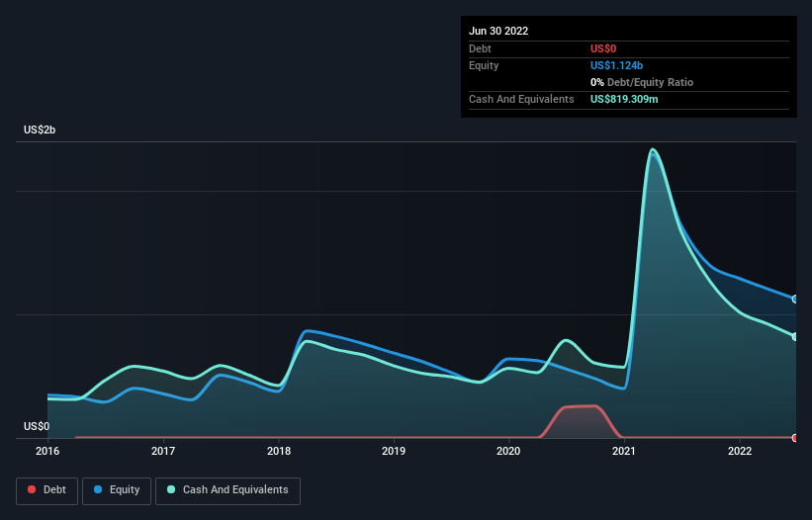Click the US$819.309m cash value

coord(624,99)
